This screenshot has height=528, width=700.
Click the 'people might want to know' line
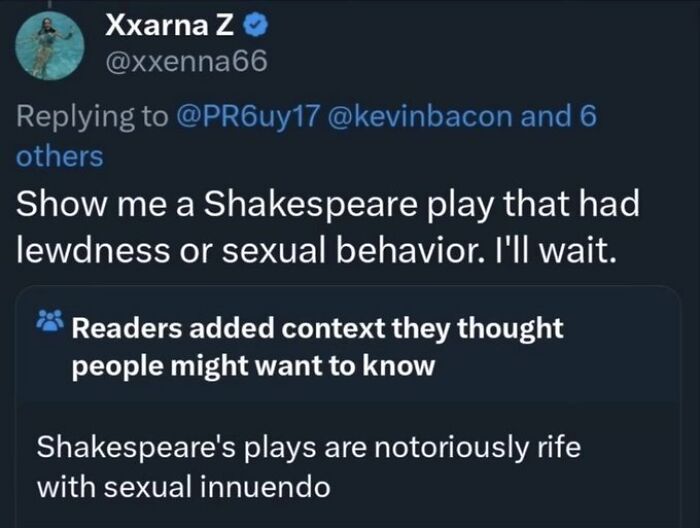click(x=253, y=366)
